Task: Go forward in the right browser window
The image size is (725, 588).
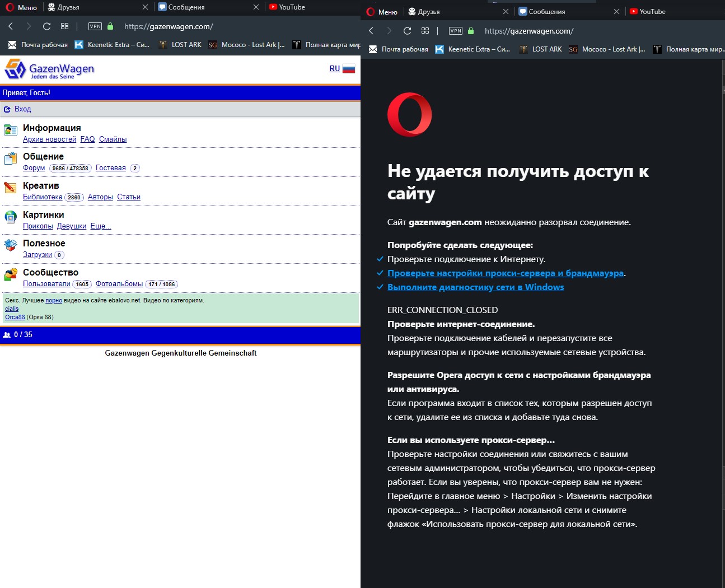Action: tap(389, 31)
